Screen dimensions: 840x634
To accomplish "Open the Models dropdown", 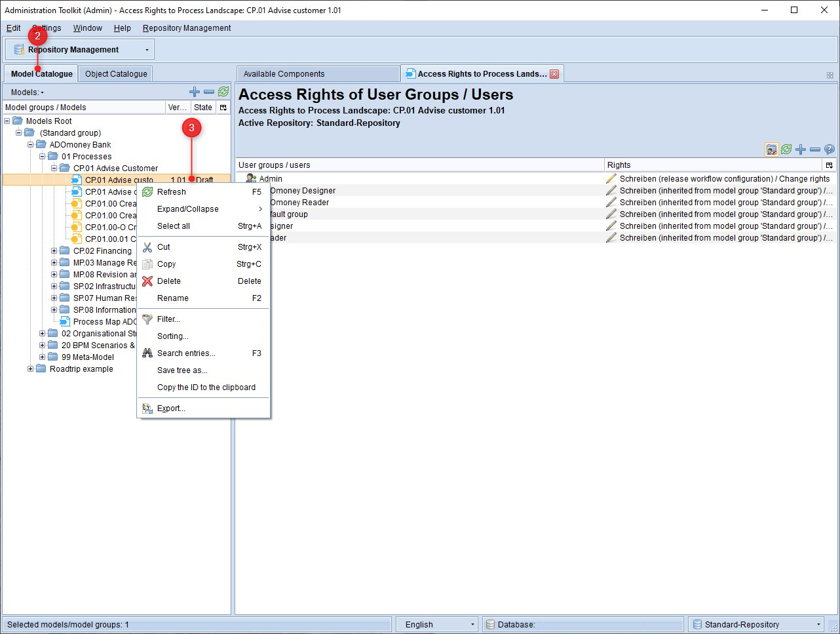I will coord(28,92).
